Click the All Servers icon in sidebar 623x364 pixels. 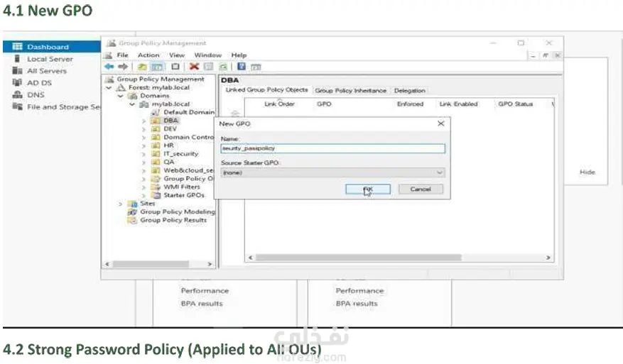coord(17,71)
